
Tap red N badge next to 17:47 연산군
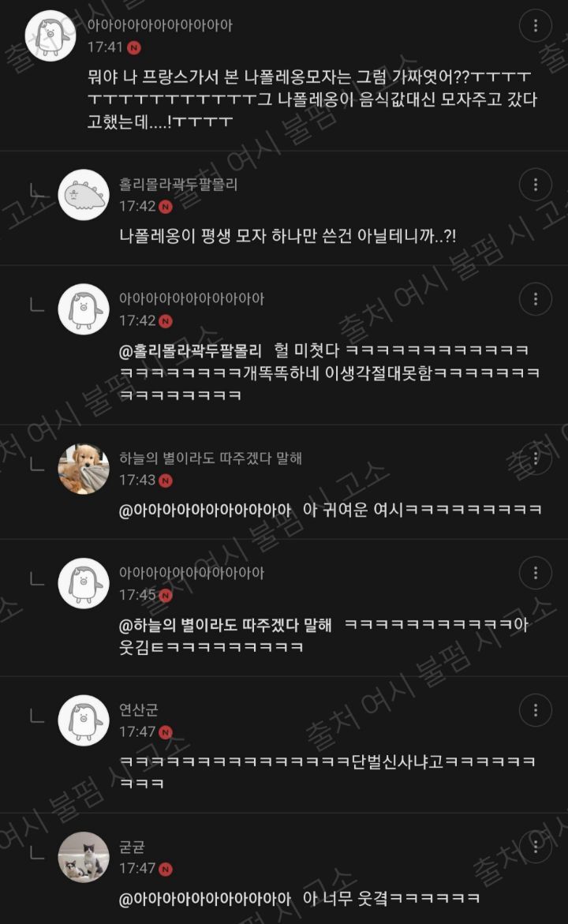166,732
